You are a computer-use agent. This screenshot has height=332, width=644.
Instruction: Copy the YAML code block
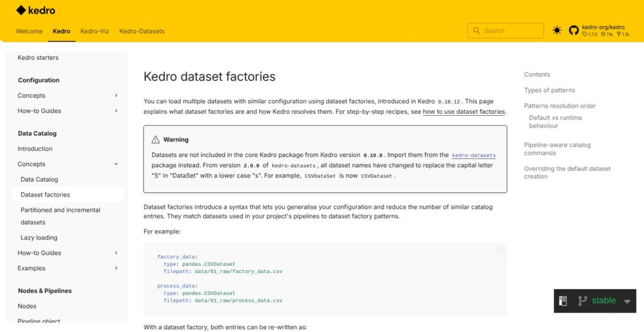pos(499,250)
